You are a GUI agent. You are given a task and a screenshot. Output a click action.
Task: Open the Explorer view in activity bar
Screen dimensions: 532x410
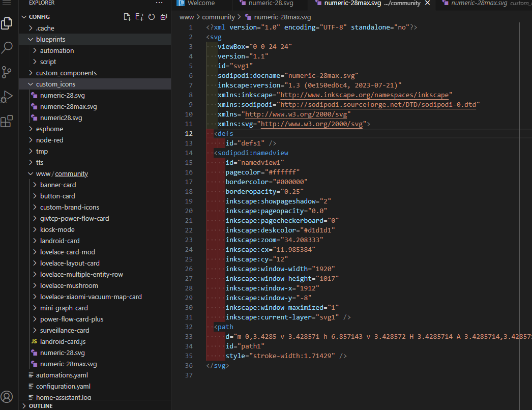click(7, 23)
